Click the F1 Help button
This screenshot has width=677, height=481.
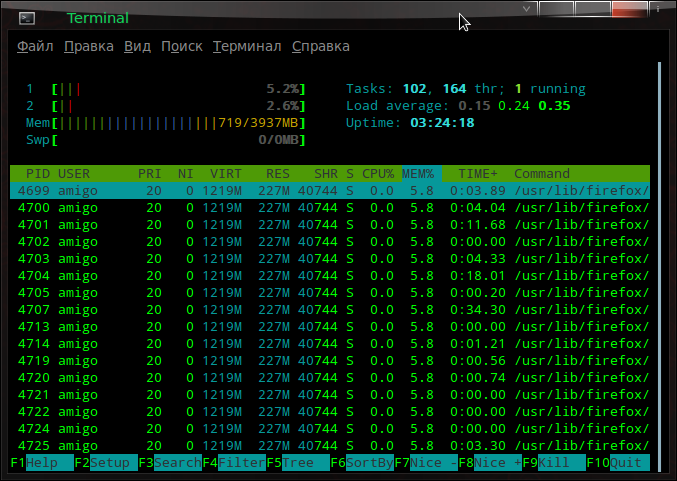click(42, 462)
